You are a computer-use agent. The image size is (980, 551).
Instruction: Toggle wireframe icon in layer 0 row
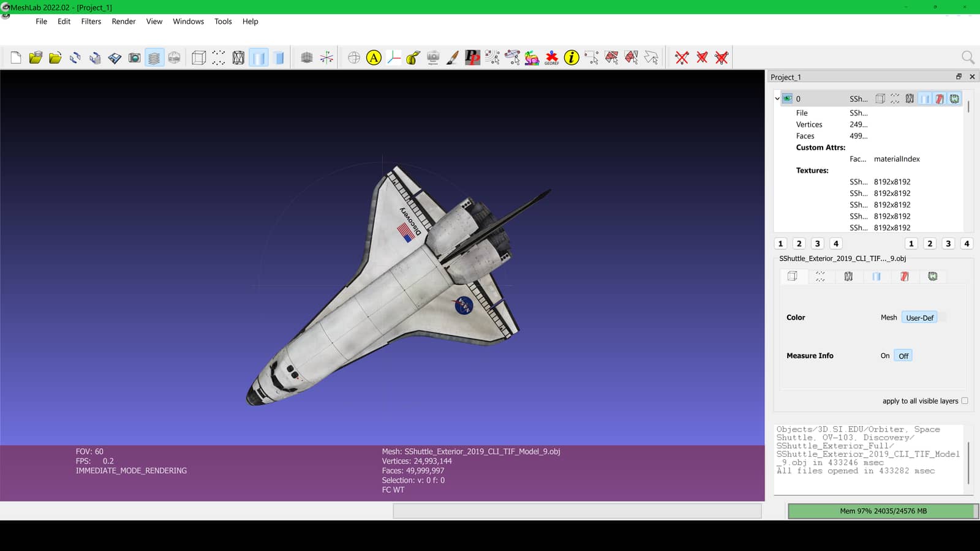(910, 99)
